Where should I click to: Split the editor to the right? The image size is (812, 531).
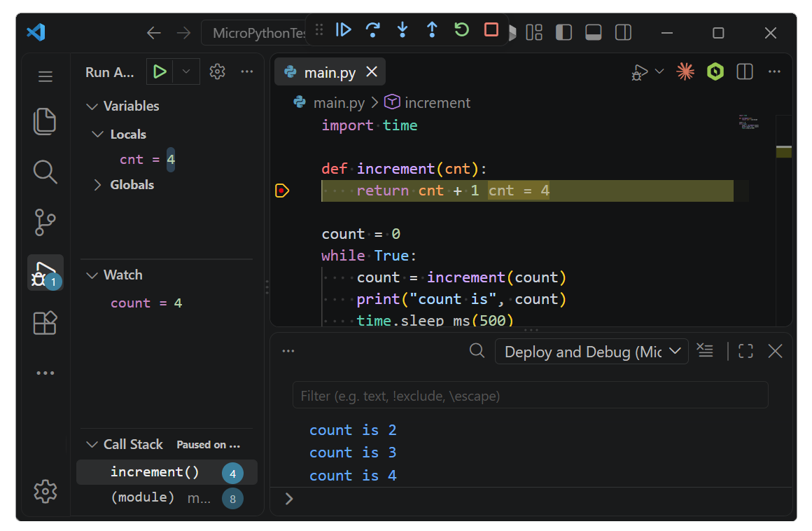(x=745, y=71)
